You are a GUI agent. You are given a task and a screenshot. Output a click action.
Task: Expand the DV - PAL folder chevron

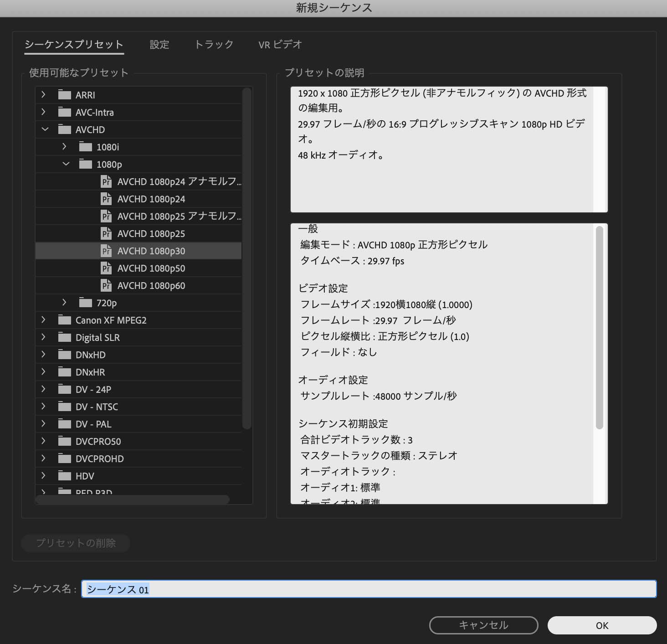point(44,423)
